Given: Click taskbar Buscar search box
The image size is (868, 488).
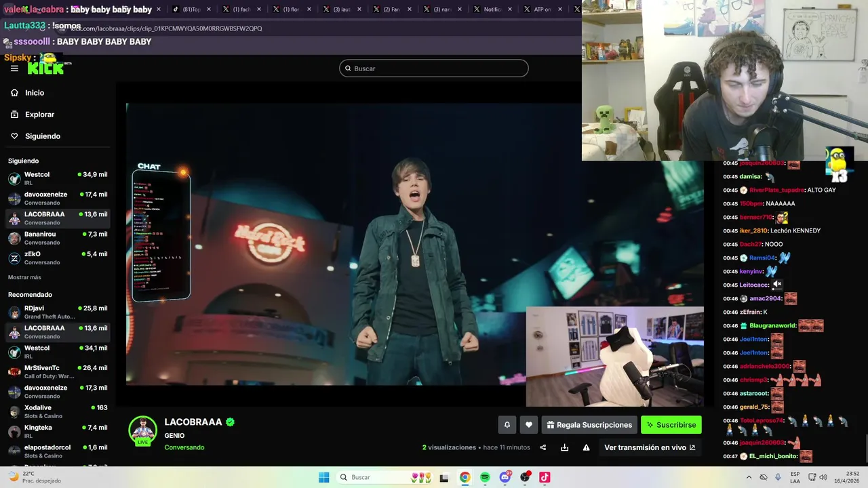Looking at the screenshot, I should tap(384, 477).
